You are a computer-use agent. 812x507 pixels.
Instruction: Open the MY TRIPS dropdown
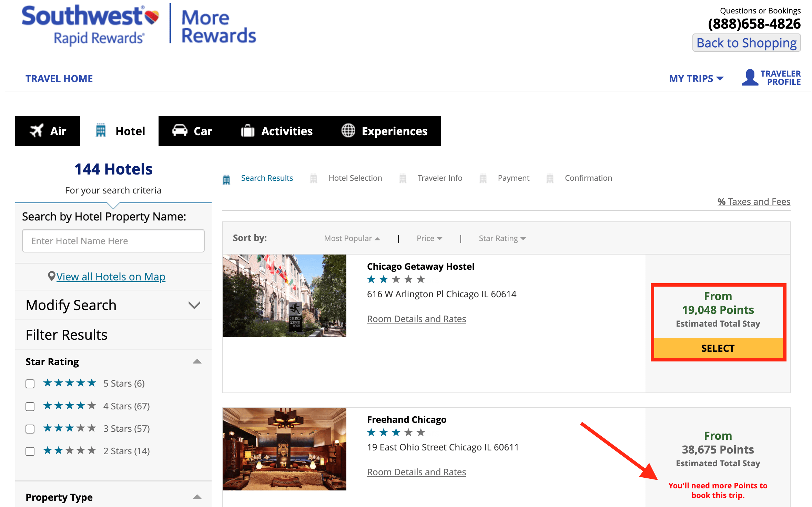[696, 79]
